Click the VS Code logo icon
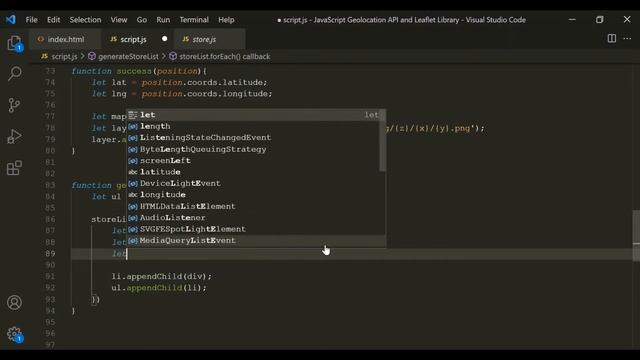 coord(10,20)
